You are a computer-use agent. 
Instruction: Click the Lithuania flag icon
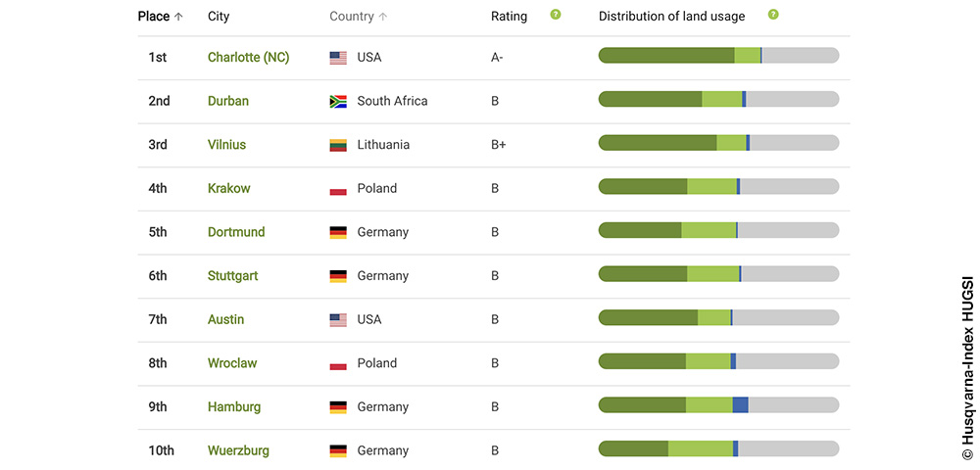click(338, 146)
